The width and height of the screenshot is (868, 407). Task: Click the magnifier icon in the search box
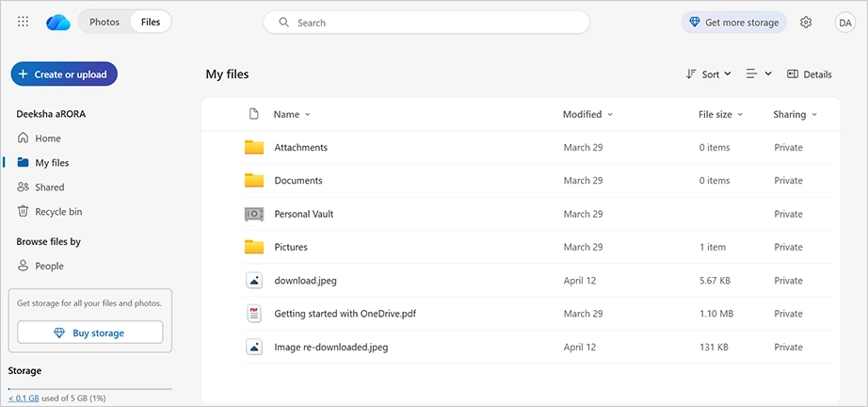tap(284, 23)
